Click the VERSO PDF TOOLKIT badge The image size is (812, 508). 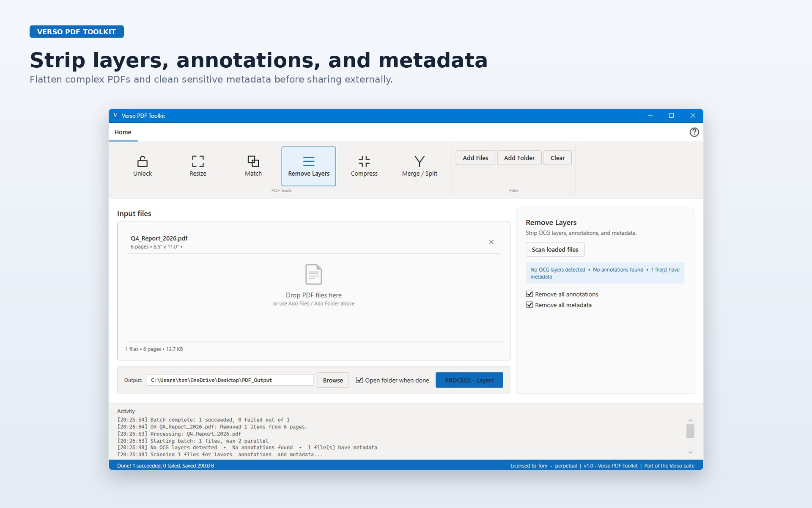click(77, 32)
